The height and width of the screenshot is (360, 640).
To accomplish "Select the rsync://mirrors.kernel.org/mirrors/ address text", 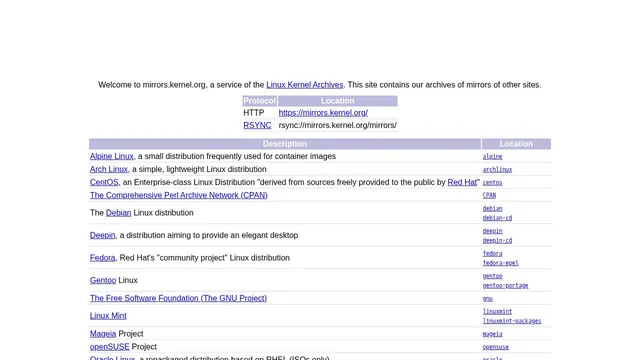I will (x=338, y=125).
